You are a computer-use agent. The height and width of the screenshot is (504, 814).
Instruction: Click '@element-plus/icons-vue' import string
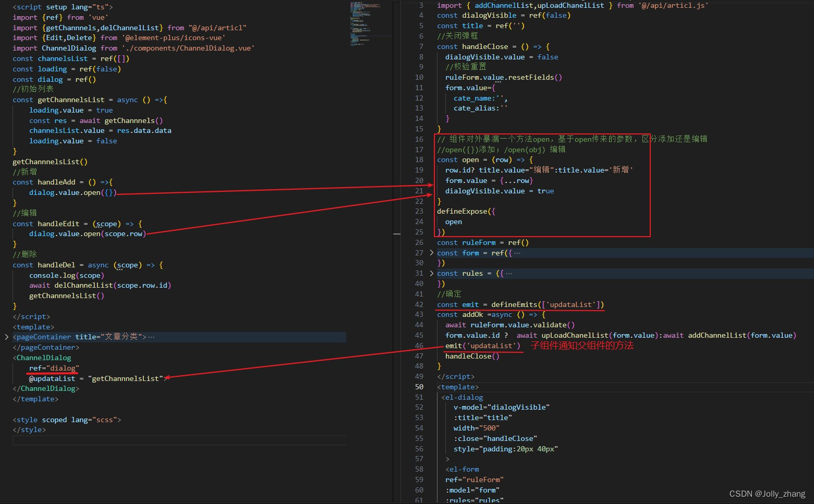(x=174, y=38)
